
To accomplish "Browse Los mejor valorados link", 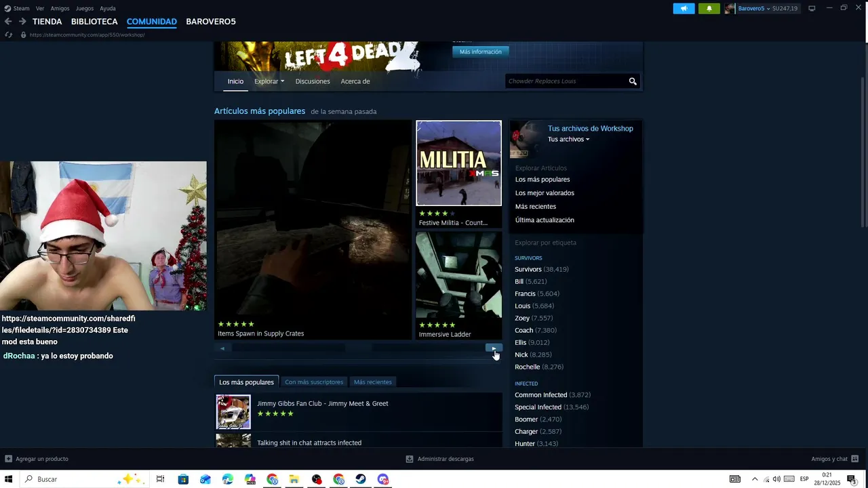I will click(x=545, y=193).
